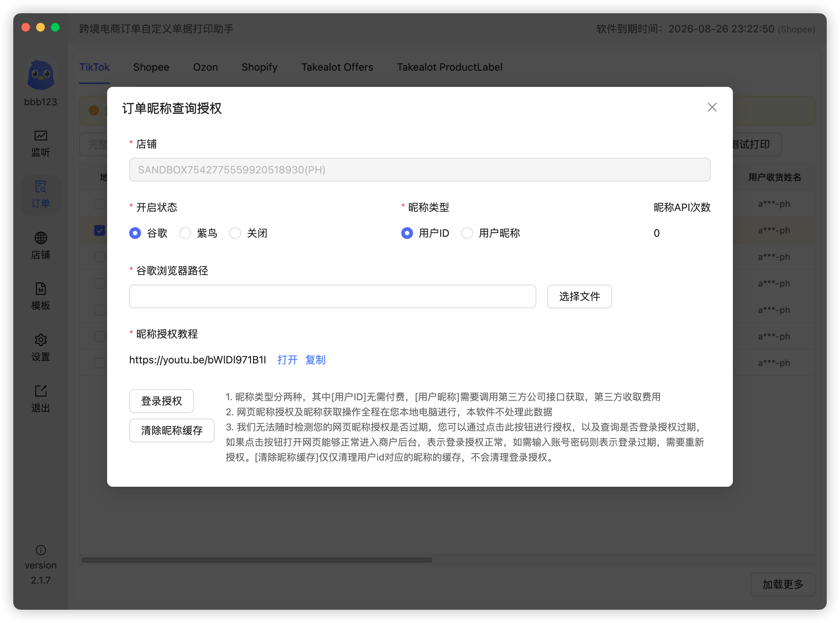Switch to the Ozon tab
This screenshot has width=840, height=623.
[205, 67]
